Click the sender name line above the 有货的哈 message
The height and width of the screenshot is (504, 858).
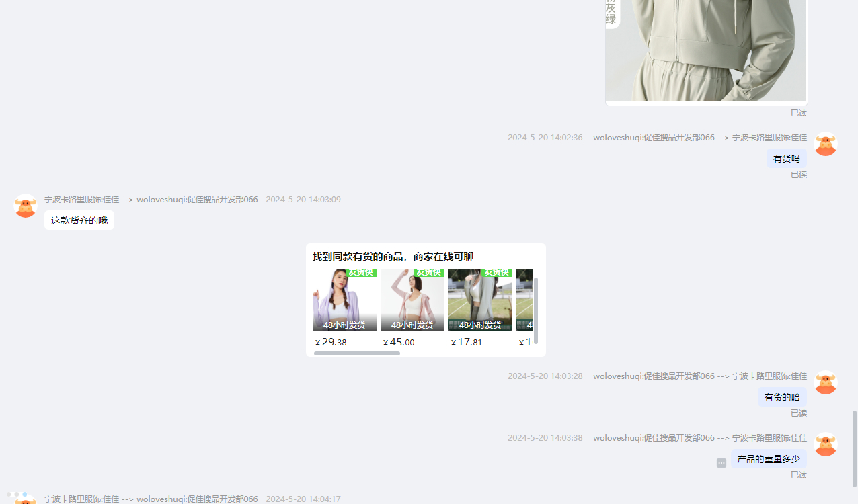coord(700,376)
